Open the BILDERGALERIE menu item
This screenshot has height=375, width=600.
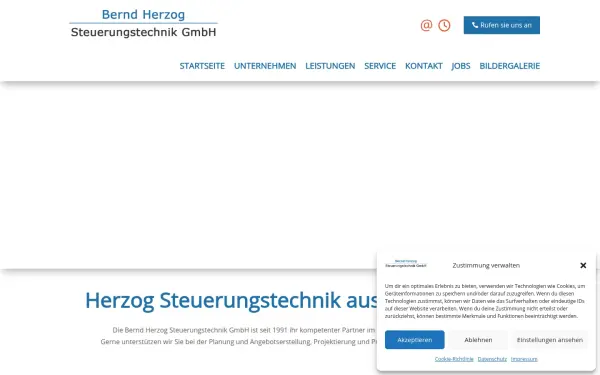(x=510, y=66)
